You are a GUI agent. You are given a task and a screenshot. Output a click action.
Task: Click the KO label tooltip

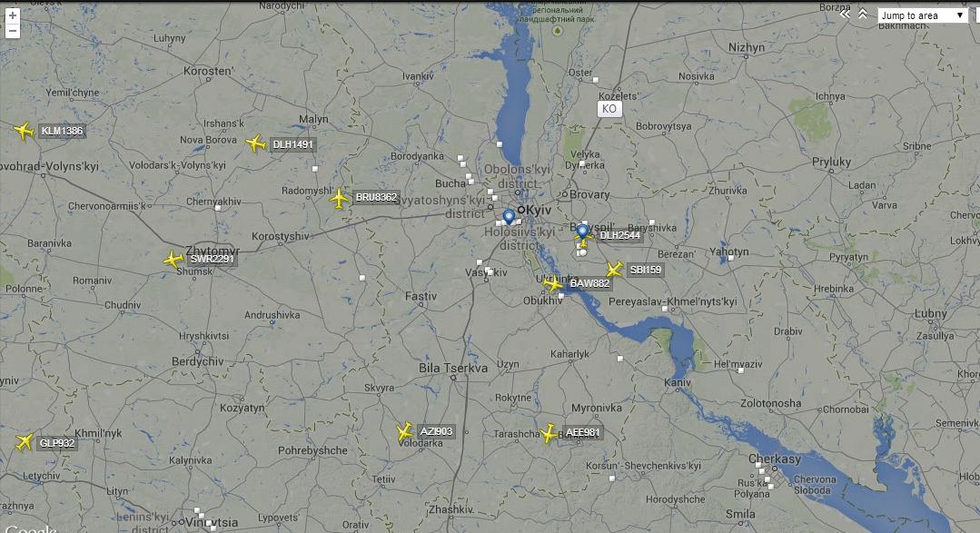pyautogui.click(x=609, y=109)
